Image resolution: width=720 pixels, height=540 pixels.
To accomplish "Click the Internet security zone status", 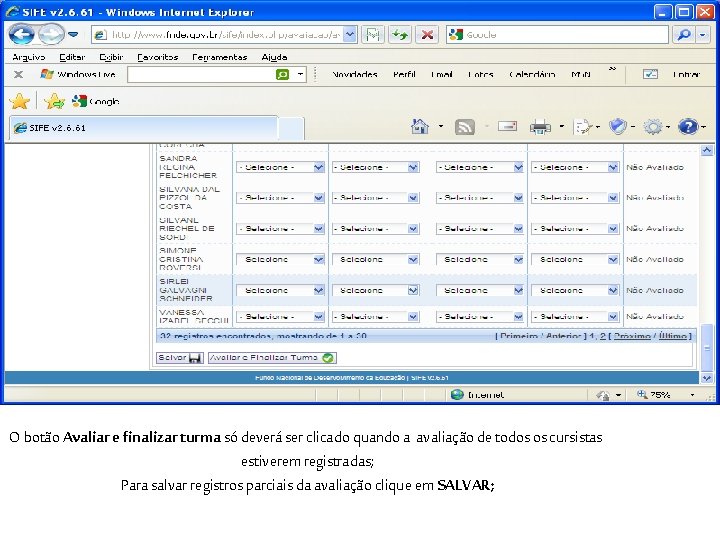I will (x=478, y=394).
